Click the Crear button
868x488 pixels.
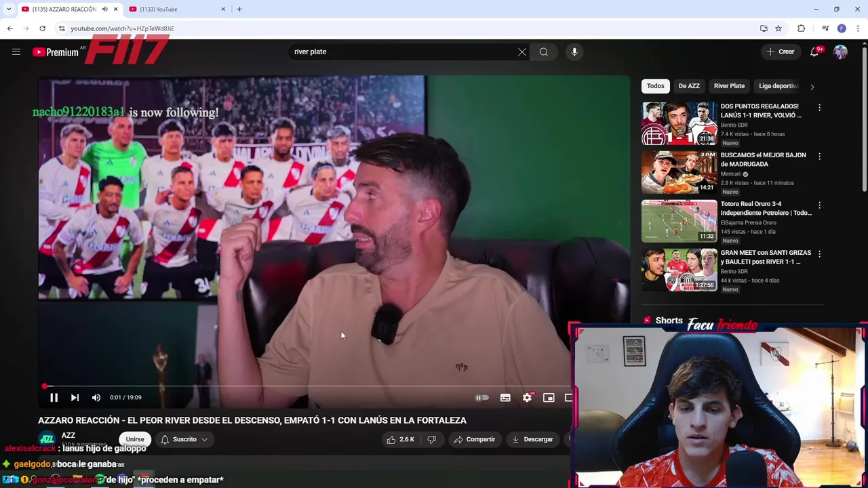pyautogui.click(x=781, y=52)
